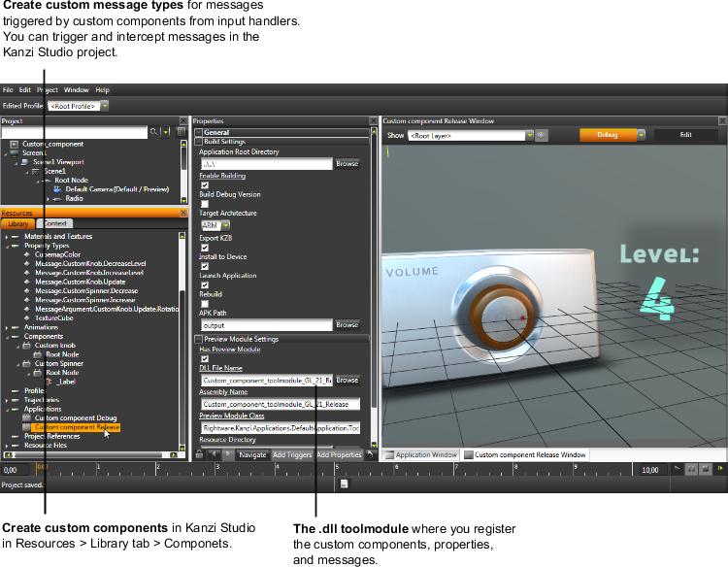Click the Custom knob component icon
Screen dimensions: 728x567
click(26, 346)
